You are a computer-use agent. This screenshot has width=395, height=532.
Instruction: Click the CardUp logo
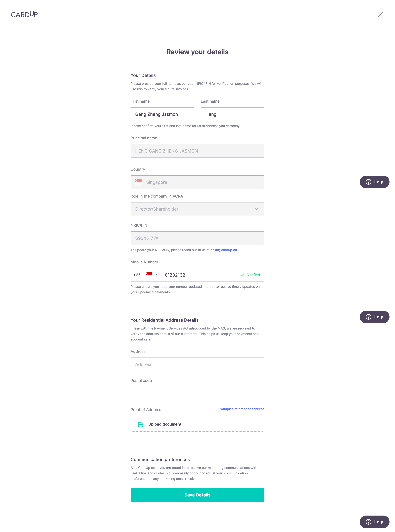click(x=24, y=15)
